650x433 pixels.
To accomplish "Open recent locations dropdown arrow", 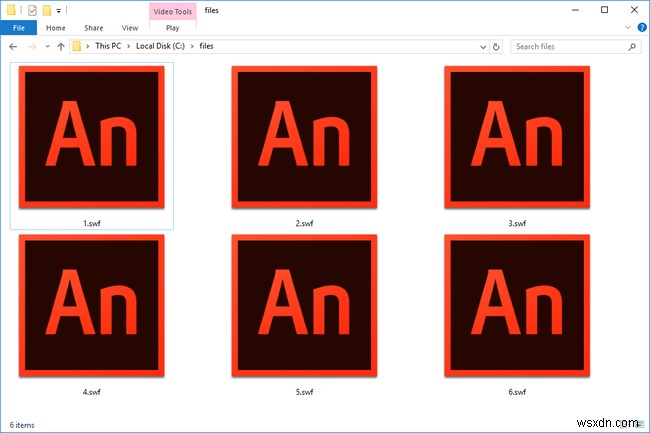I will [47, 46].
